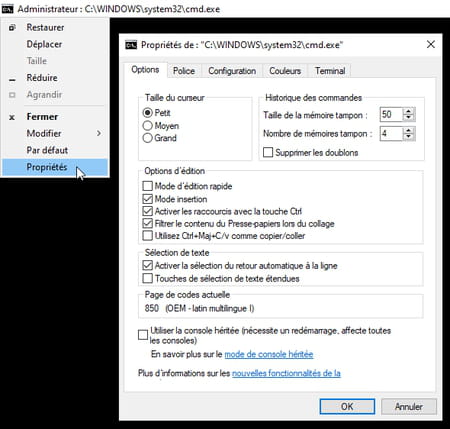
Task: Toggle Utiliser la console héritée checkbox
Action: click(x=143, y=335)
